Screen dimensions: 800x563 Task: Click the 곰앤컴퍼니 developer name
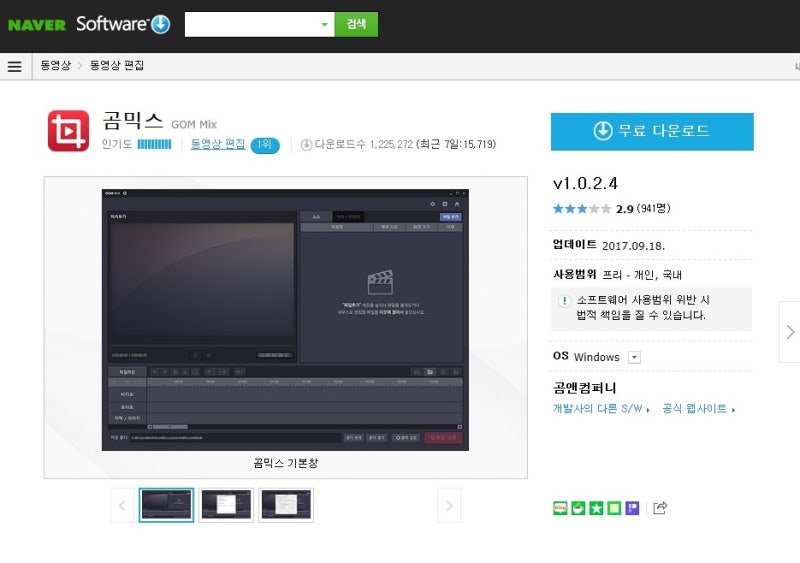pos(585,388)
